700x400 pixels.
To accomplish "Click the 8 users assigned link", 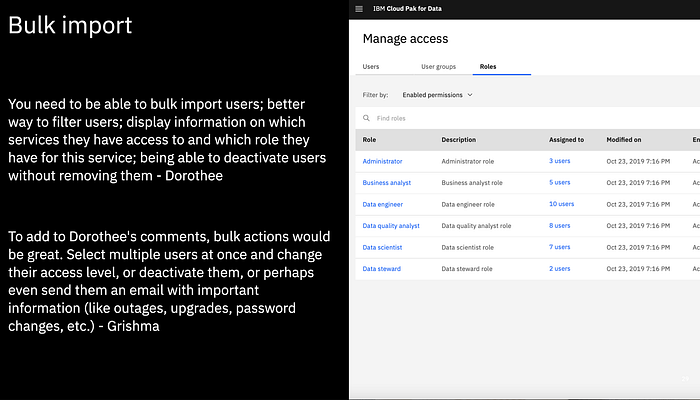I will coord(559,226).
